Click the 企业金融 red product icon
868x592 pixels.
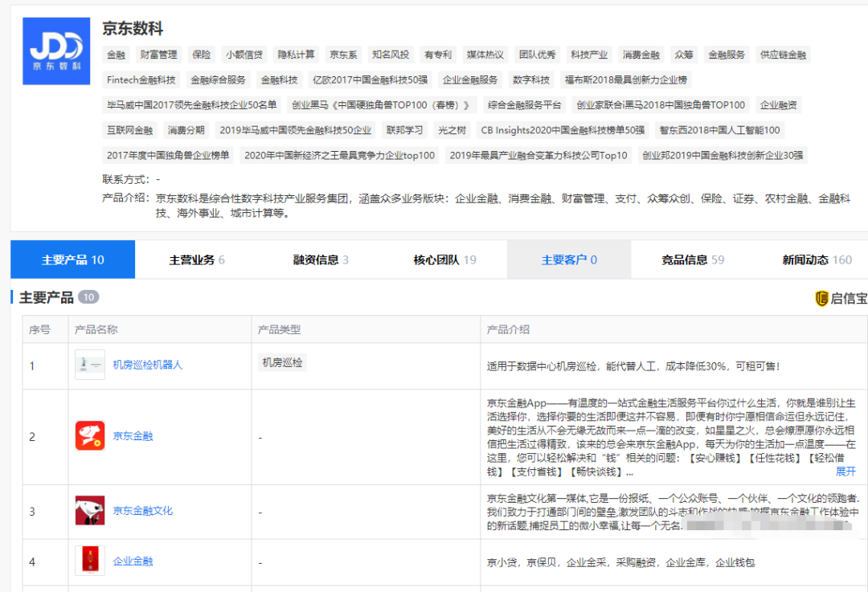(90, 560)
